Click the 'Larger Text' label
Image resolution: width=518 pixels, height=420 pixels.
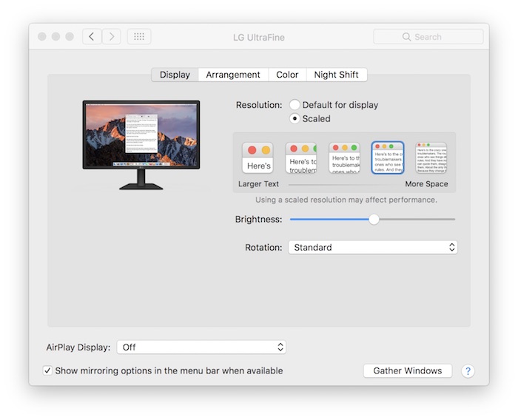(x=258, y=184)
